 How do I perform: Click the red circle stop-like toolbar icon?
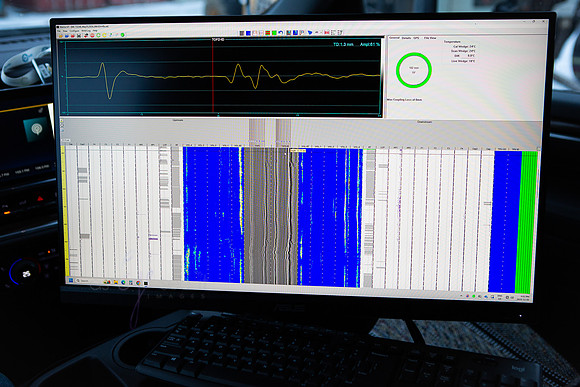(x=92, y=35)
